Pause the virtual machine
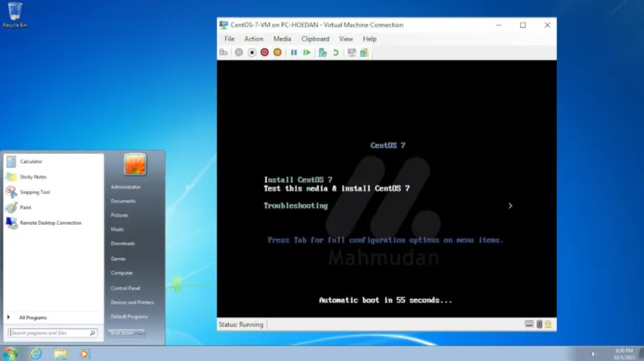Screen dimensions: 644x361 (293, 52)
